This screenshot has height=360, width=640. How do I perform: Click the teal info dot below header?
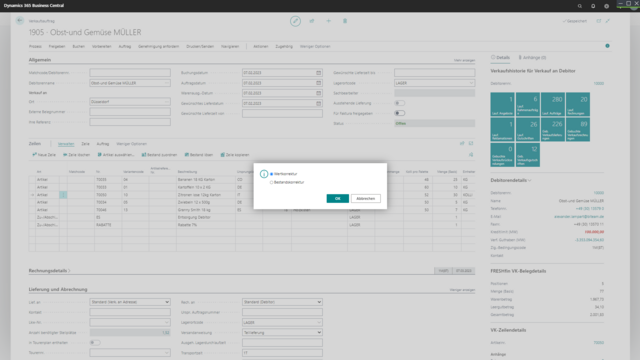point(607,46)
